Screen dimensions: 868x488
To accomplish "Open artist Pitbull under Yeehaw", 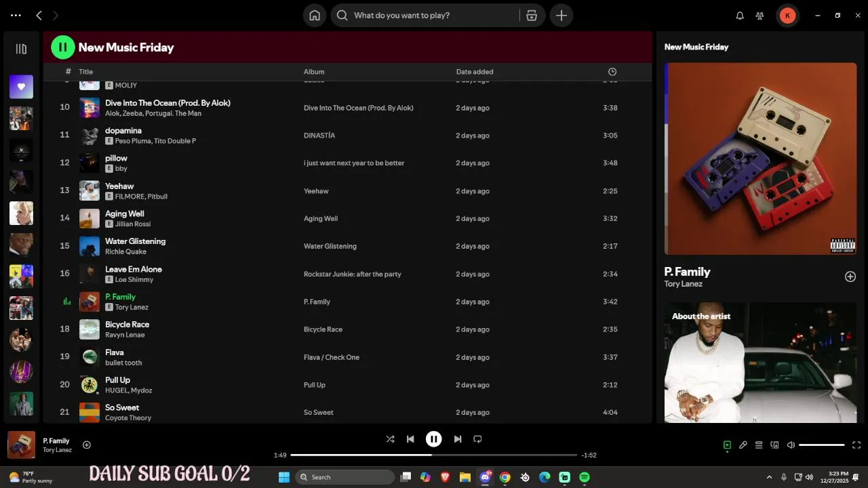I will (x=157, y=197).
